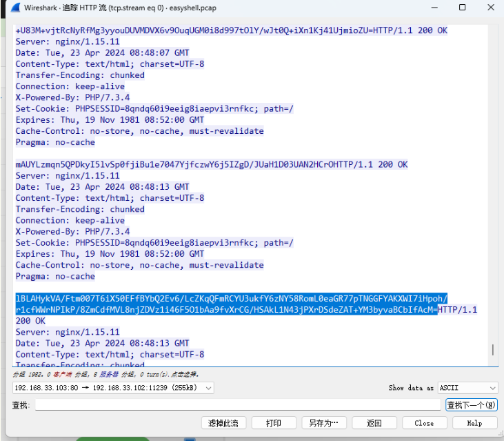Click the Wireshark shark fin title icon

16,8
